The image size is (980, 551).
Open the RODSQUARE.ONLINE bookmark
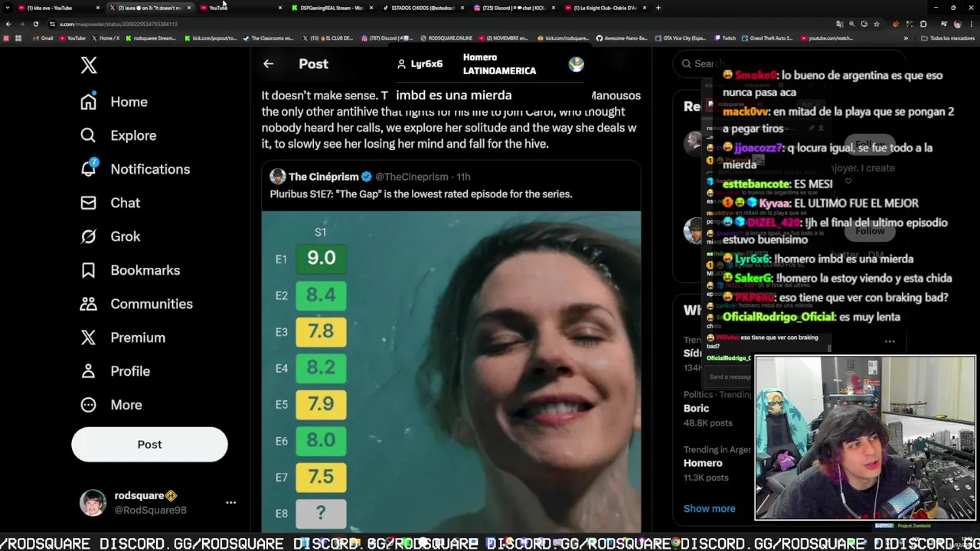(x=446, y=37)
